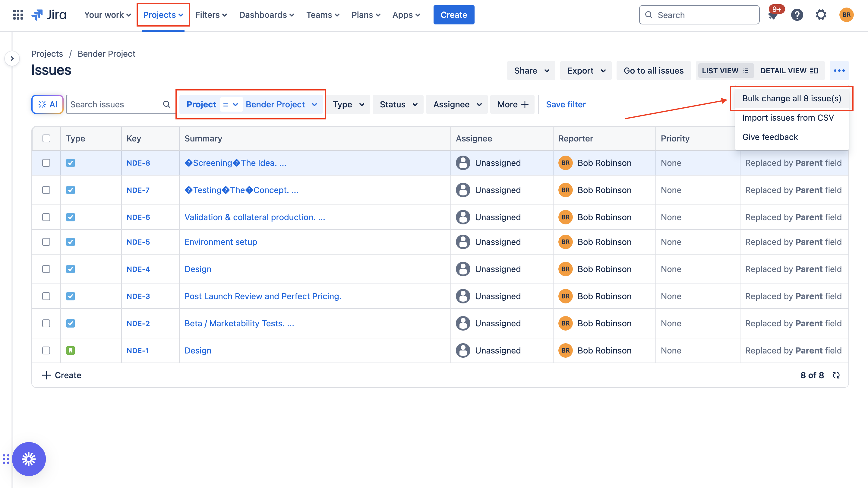The height and width of the screenshot is (488, 868).
Task: Open the Export dropdown
Action: 586,71
